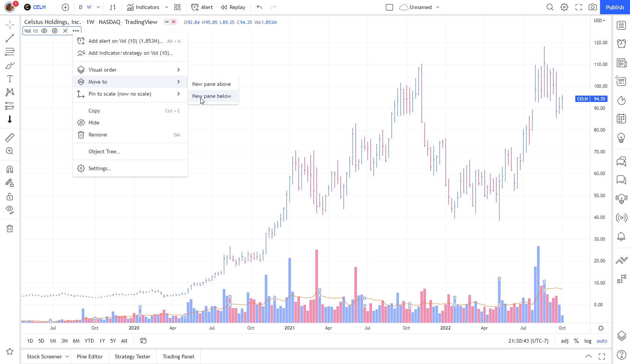630x364 pixels.
Task: Open favorites star toolbar
Action: point(10,351)
